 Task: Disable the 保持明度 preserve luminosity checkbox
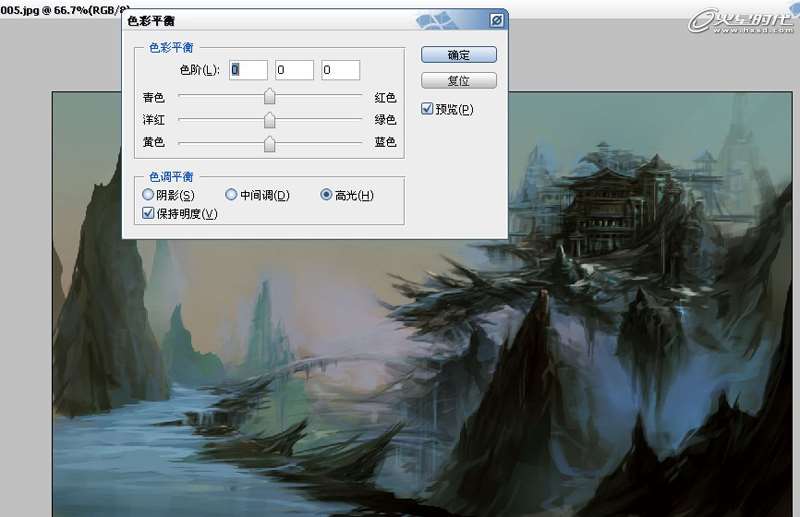click(x=149, y=213)
